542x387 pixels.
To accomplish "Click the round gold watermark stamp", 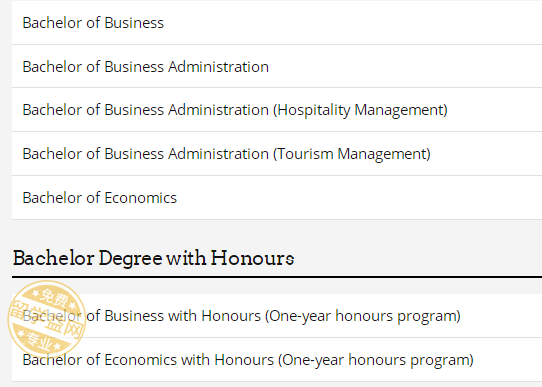I will click(x=47, y=319).
